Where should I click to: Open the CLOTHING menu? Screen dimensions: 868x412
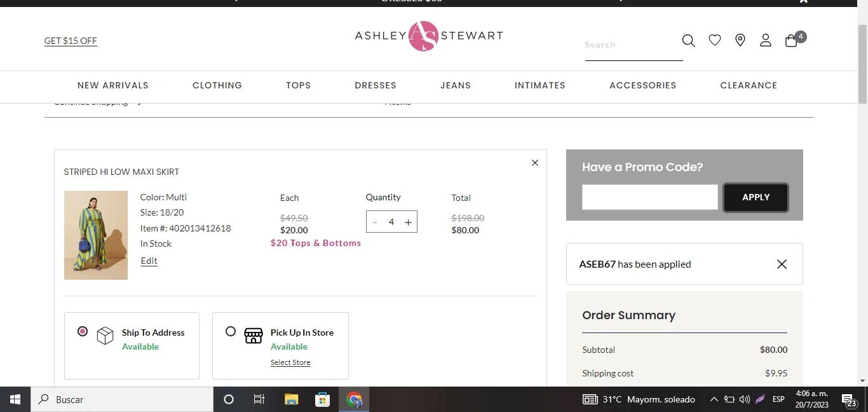(217, 85)
